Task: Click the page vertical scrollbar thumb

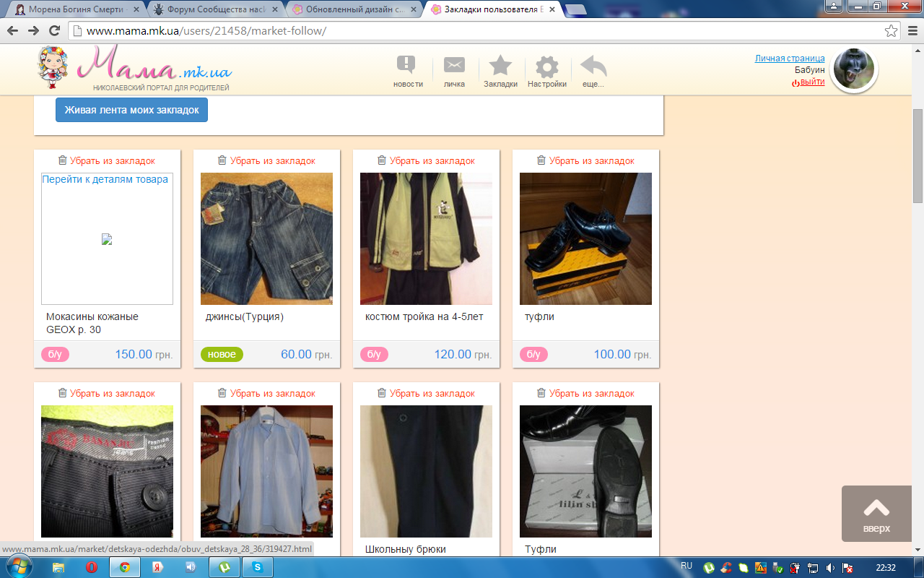Action: pyautogui.click(x=918, y=155)
